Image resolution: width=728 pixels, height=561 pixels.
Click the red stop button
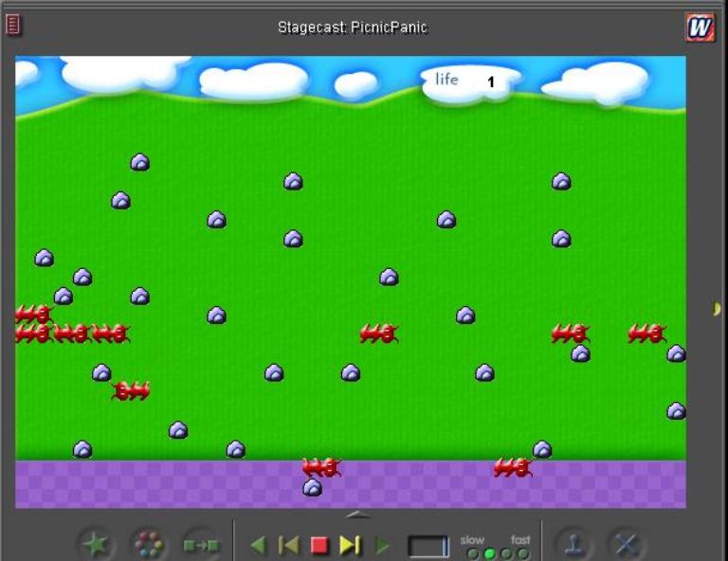(x=319, y=545)
